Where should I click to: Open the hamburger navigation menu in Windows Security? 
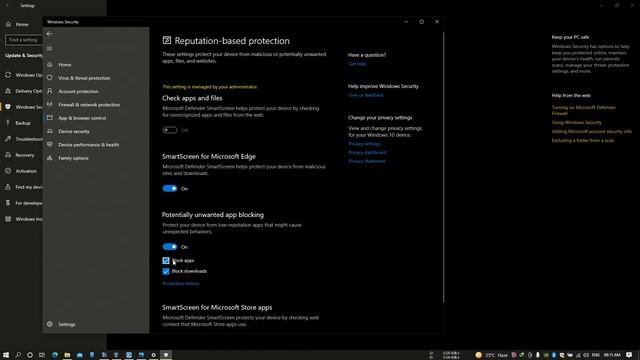click(49, 49)
